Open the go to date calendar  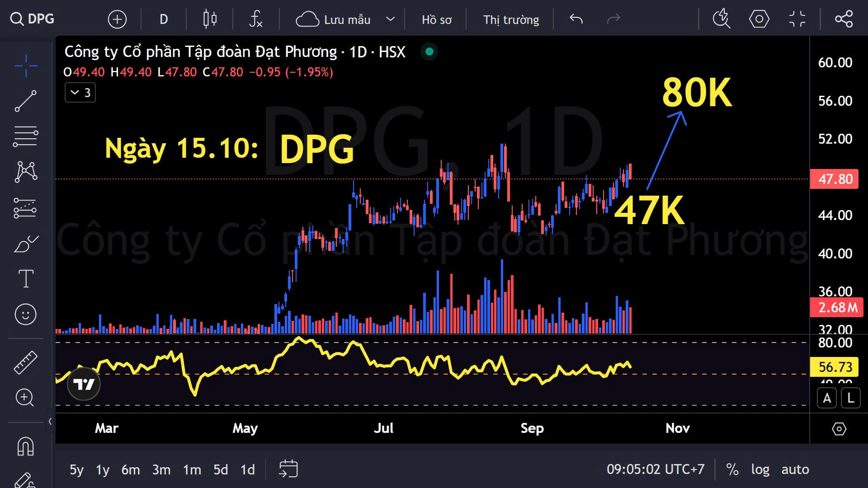point(288,469)
